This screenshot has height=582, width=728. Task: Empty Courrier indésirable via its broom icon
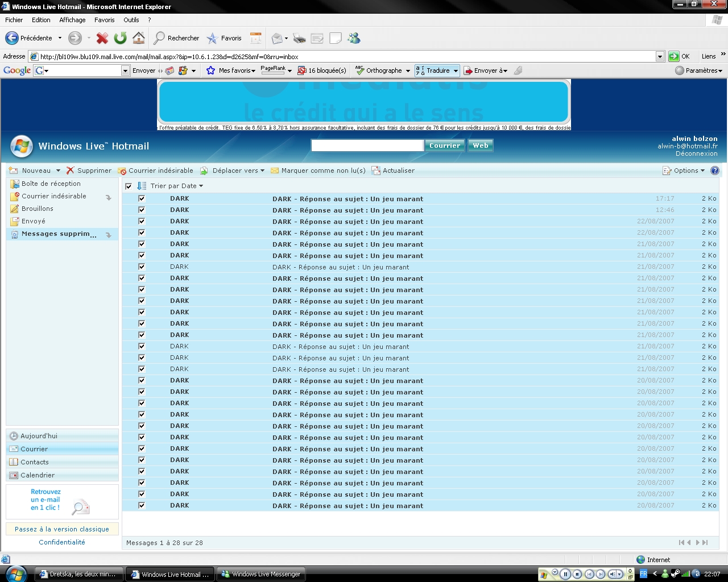109,197
